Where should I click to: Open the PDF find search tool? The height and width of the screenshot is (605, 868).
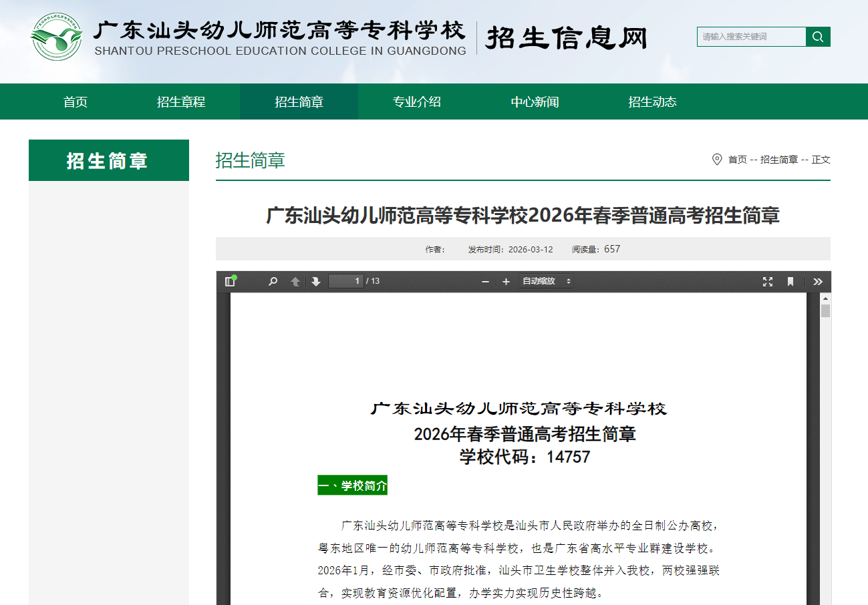tap(272, 281)
